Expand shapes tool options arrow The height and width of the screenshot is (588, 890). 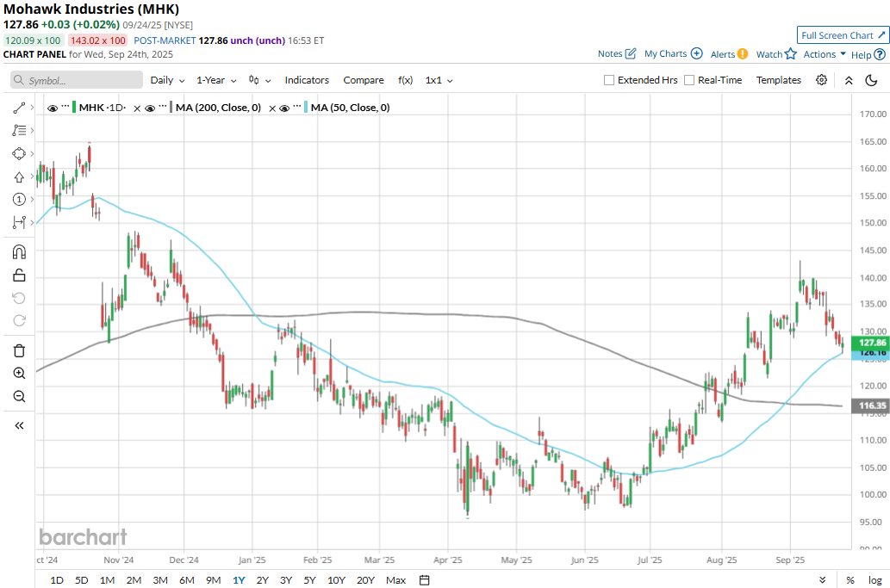pyautogui.click(x=32, y=153)
